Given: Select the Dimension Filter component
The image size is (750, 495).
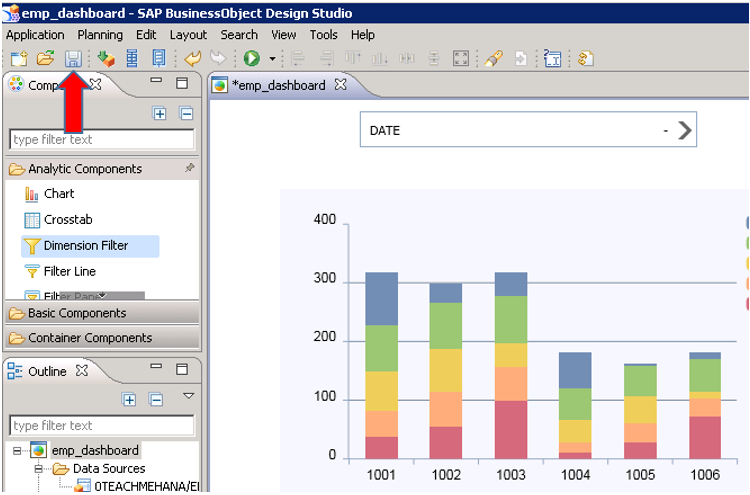Looking at the screenshot, I should pos(90,246).
